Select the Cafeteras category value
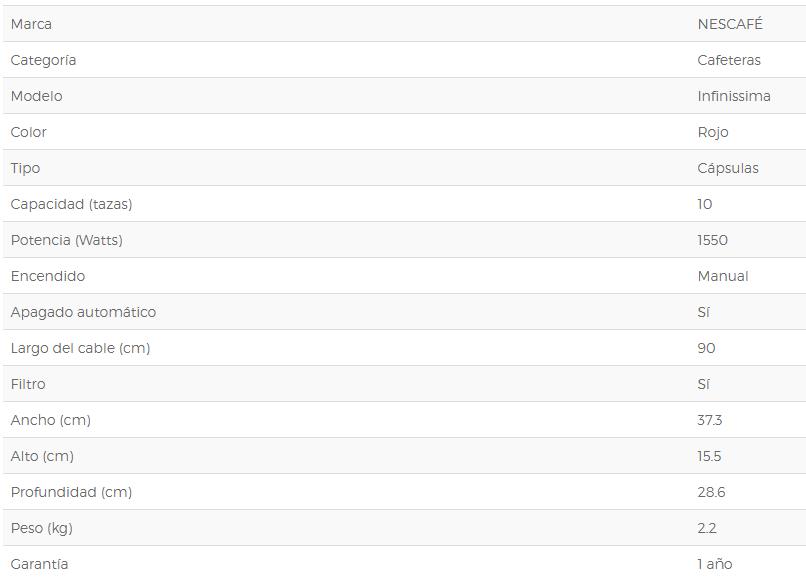The width and height of the screenshot is (806, 583). coord(729,60)
